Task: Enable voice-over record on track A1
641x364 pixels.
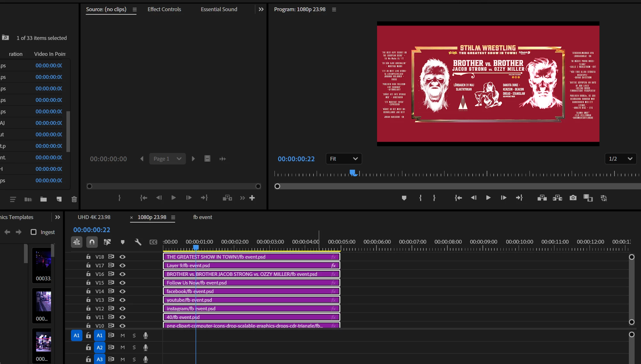Action: (146, 335)
